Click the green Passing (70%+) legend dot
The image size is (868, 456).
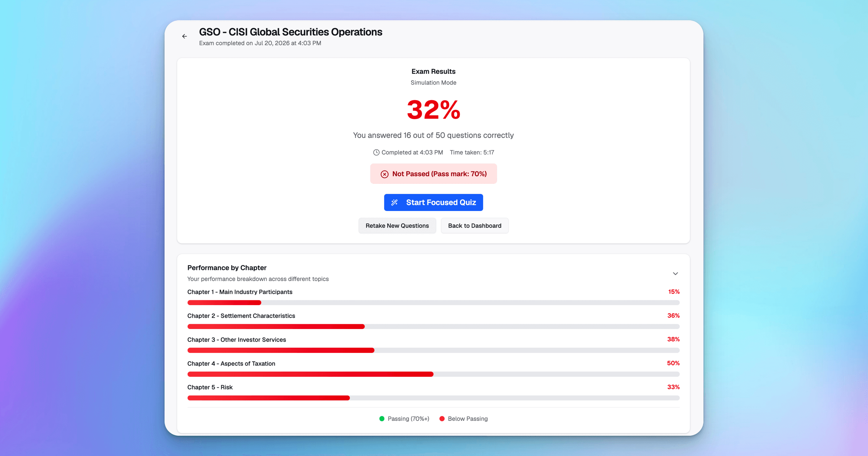point(382,419)
